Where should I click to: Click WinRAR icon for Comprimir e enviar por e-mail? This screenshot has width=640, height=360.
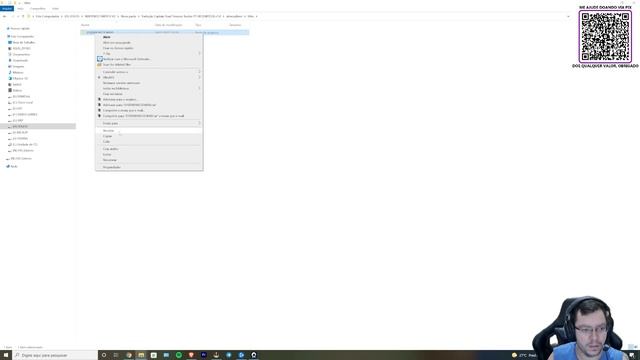pyautogui.click(x=99, y=110)
